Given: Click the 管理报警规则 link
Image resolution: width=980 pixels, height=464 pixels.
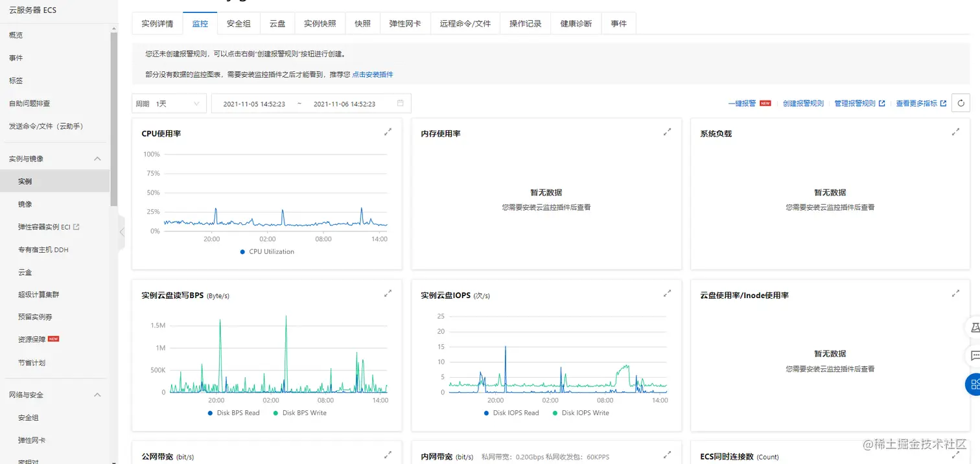Looking at the screenshot, I should click(855, 103).
